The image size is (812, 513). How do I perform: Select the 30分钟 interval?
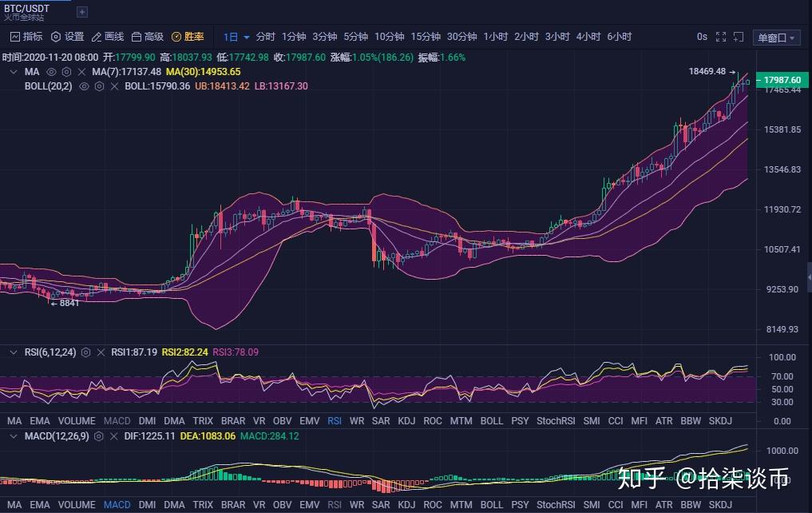click(462, 37)
